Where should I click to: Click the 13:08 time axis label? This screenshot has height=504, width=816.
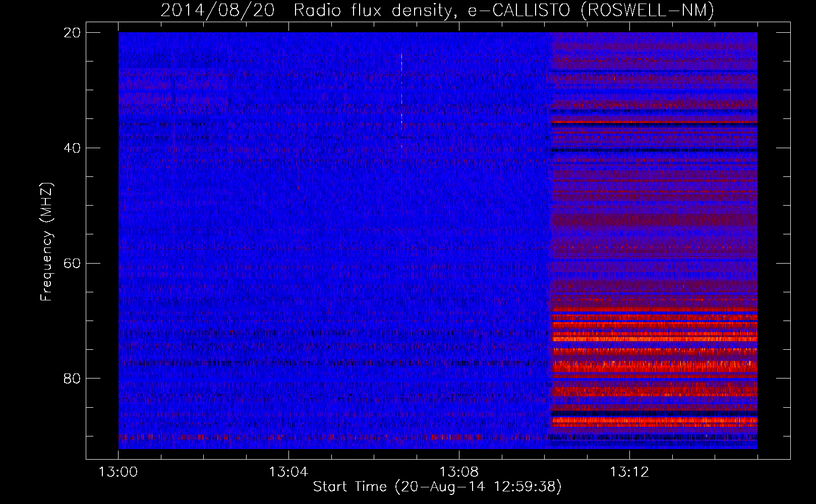click(x=459, y=472)
